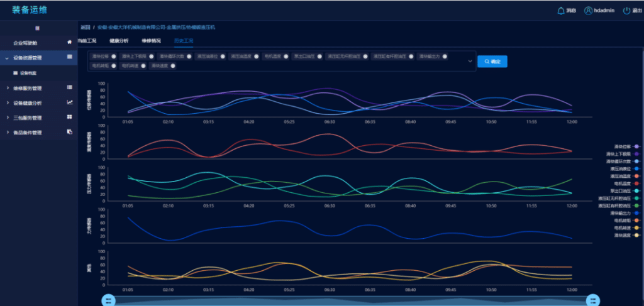The height and width of the screenshot is (306, 644).
Task: Click the 退出 power icon to log out
Action: point(626,11)
